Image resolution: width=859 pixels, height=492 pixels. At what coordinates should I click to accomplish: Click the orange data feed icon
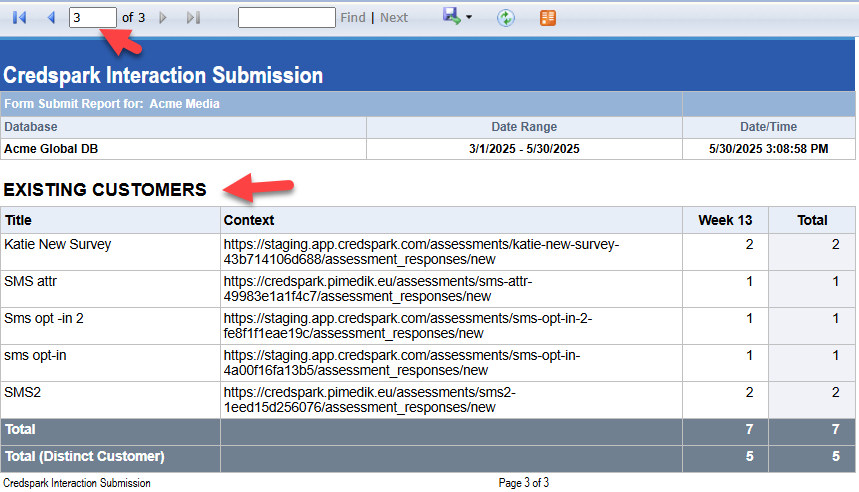pos(547,18)
